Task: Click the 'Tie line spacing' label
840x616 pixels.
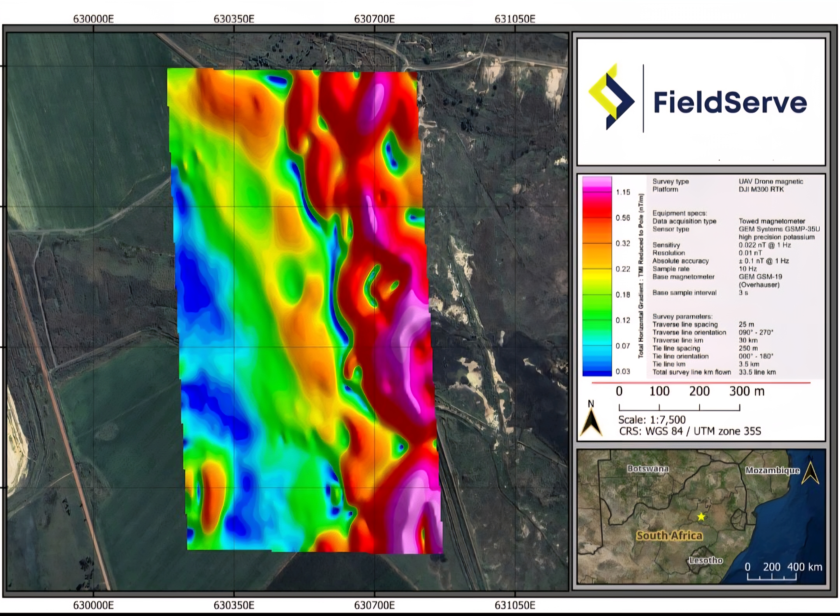Action: click(676, 348)
